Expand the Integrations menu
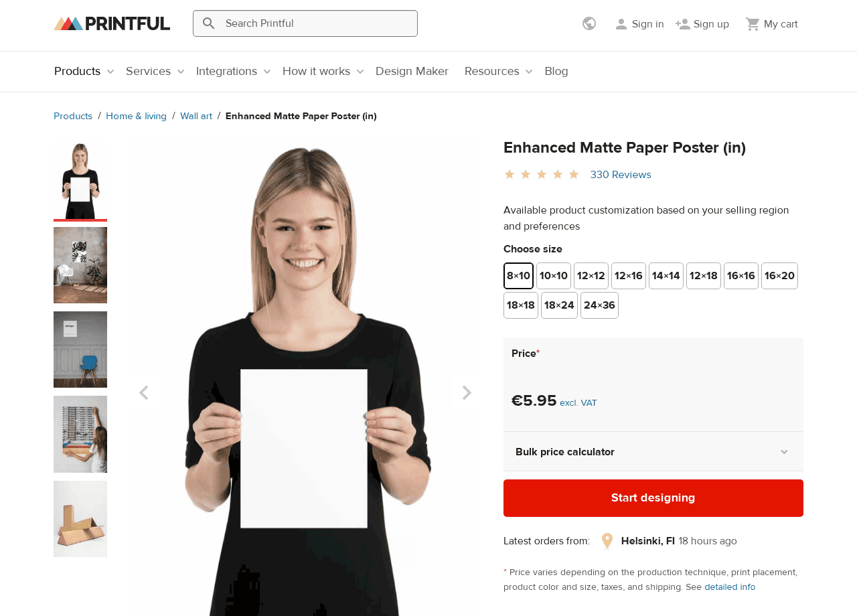 coord(234,72)
